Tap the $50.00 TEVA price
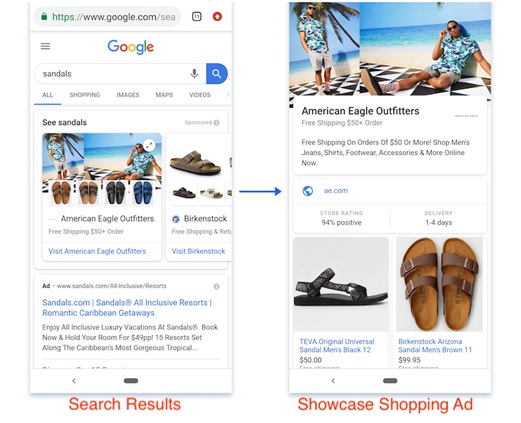Viewport: 521px width, 423px height. [310, 360]
